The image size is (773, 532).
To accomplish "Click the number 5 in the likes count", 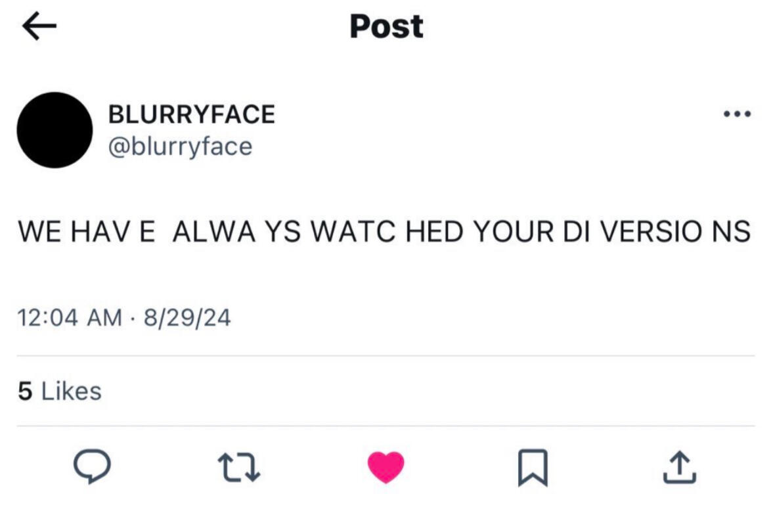I will pyautogui.click(x=25, y=391).
